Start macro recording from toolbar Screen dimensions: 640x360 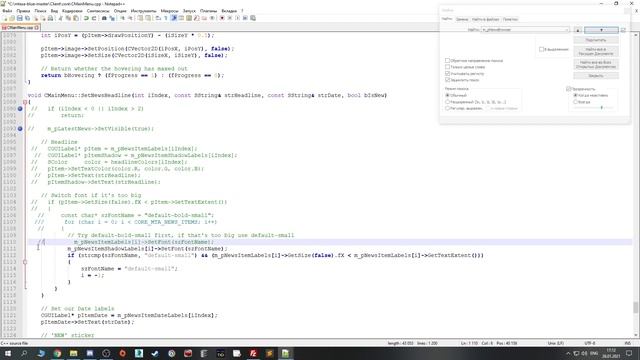(x=222, y=18)
